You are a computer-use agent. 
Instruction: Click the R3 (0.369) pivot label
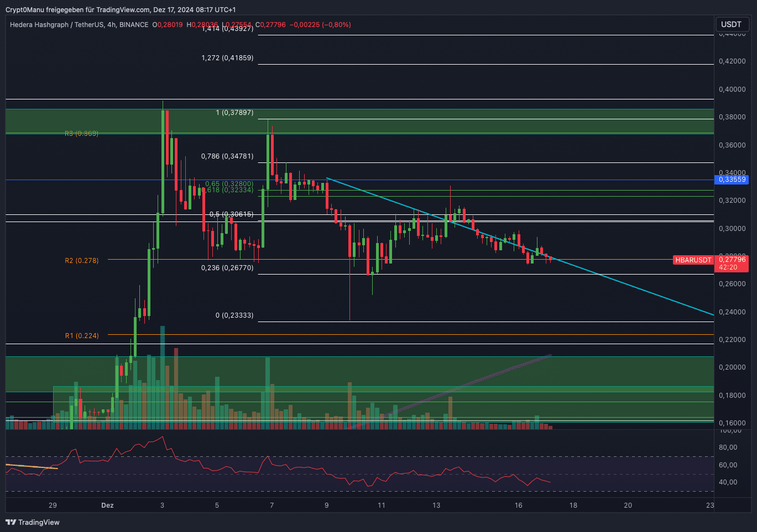point(82,134)
